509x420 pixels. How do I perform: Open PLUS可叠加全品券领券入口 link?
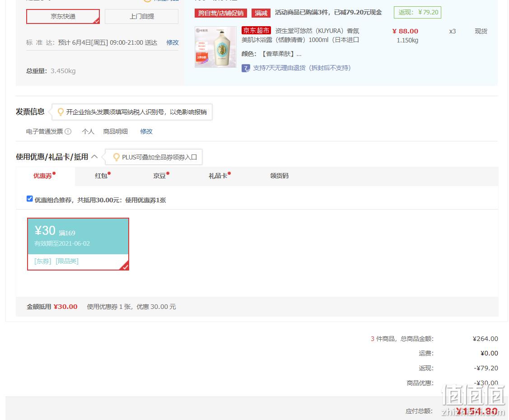[x=159, y=157]
